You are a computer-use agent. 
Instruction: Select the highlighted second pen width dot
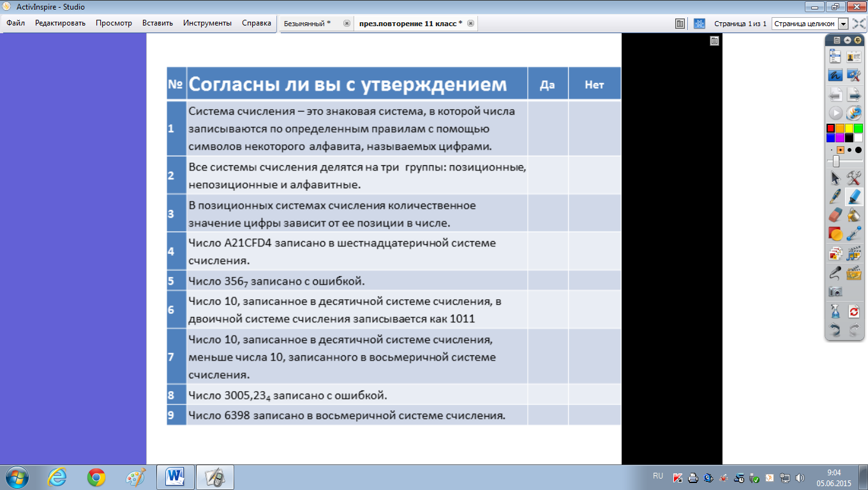(x=840, y=150)
